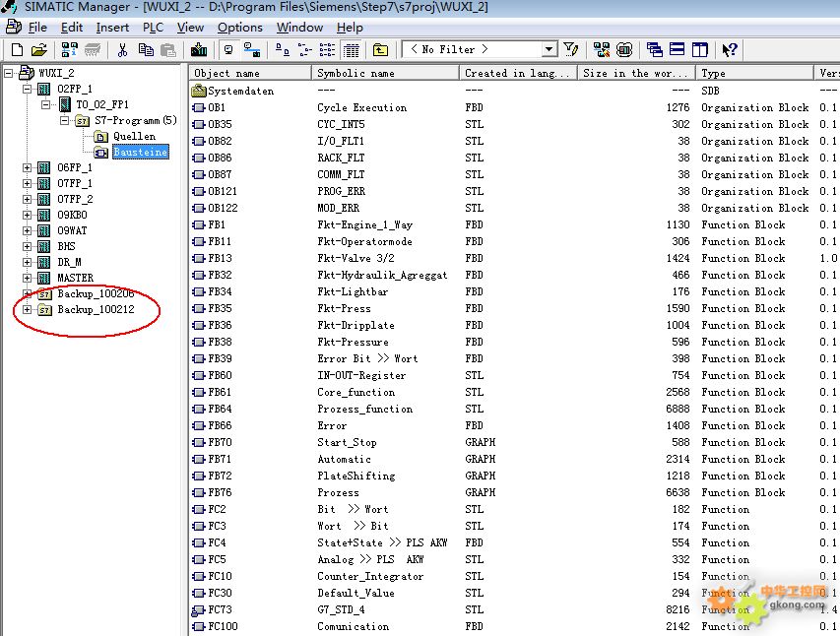Expand the 07FP_2 station node
Image resolution: width=840 pixels, height=636 pixels.
27,199
